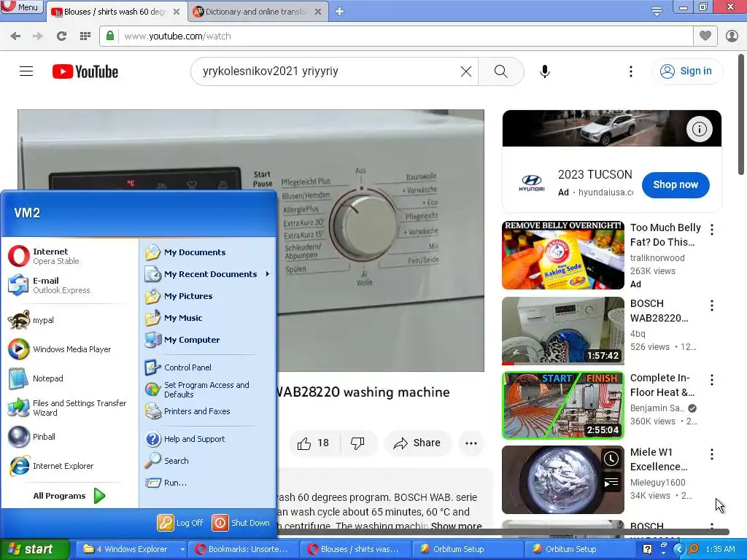Screen dimensions: 747x560
Task: Expand My Recent Documents submenu
Action: [207, 274]
